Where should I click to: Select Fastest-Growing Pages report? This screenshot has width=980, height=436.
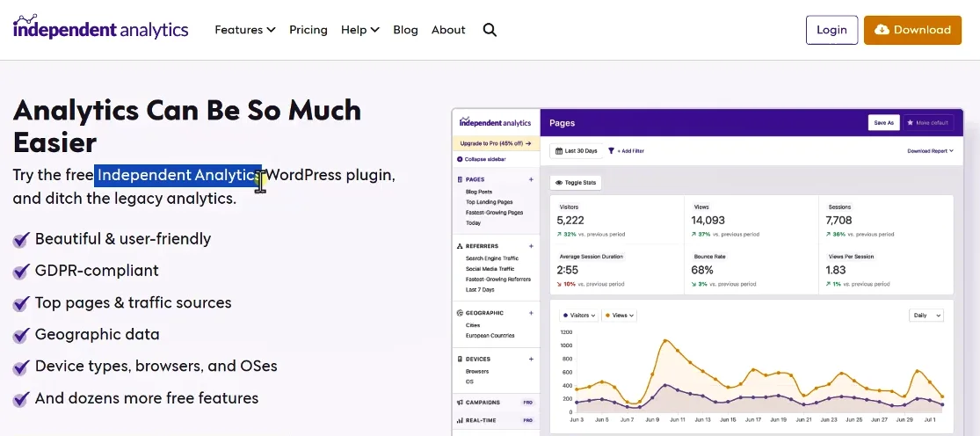494,213
